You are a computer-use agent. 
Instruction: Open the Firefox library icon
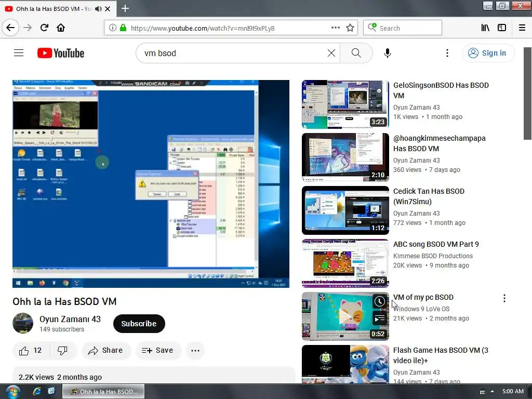[x=485, y=28]
